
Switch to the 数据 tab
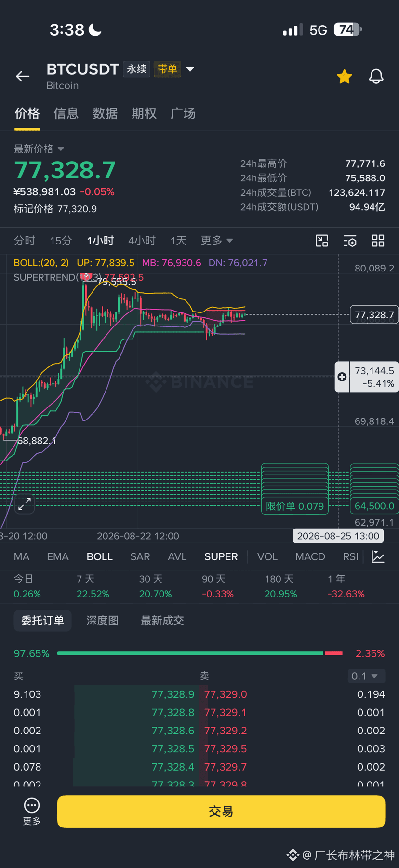105,113
